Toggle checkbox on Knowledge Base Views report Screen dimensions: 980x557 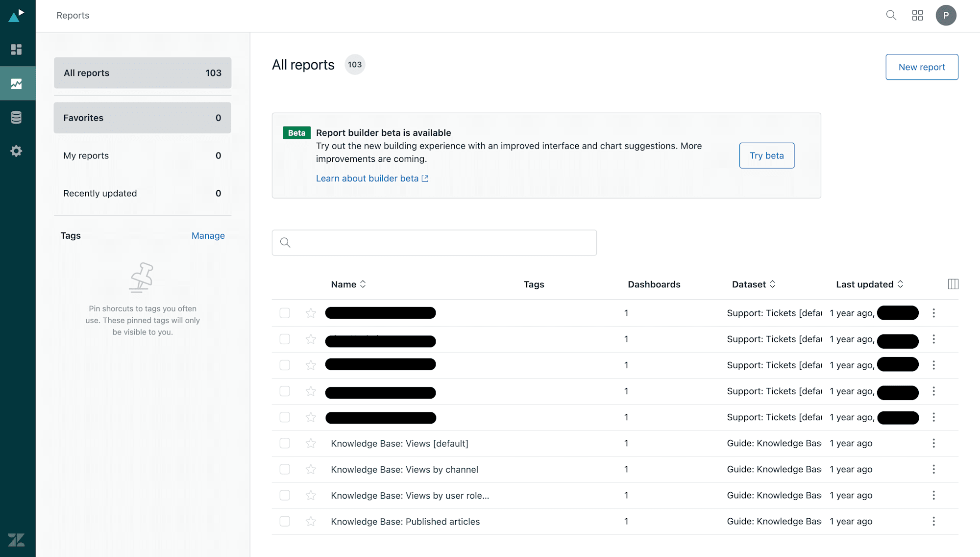(x=285, y=443)
